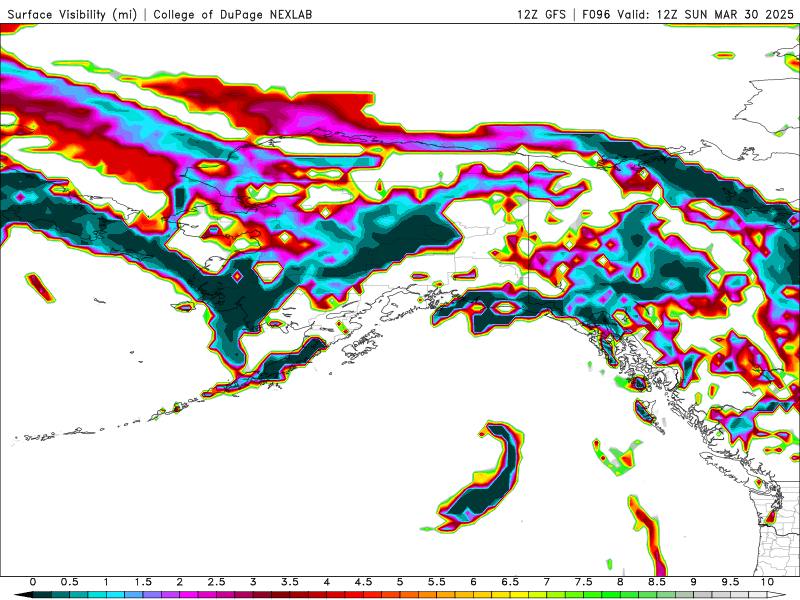
Task: Click the colorbar label "2.5"
Action: (216, 582)
